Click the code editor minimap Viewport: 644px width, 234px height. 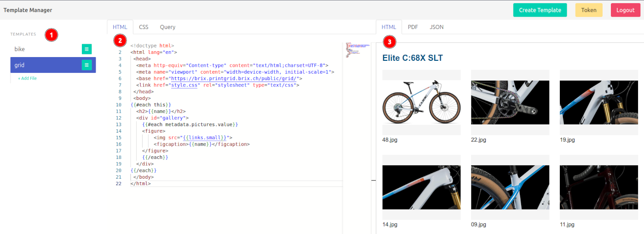(x=357, y=50)
